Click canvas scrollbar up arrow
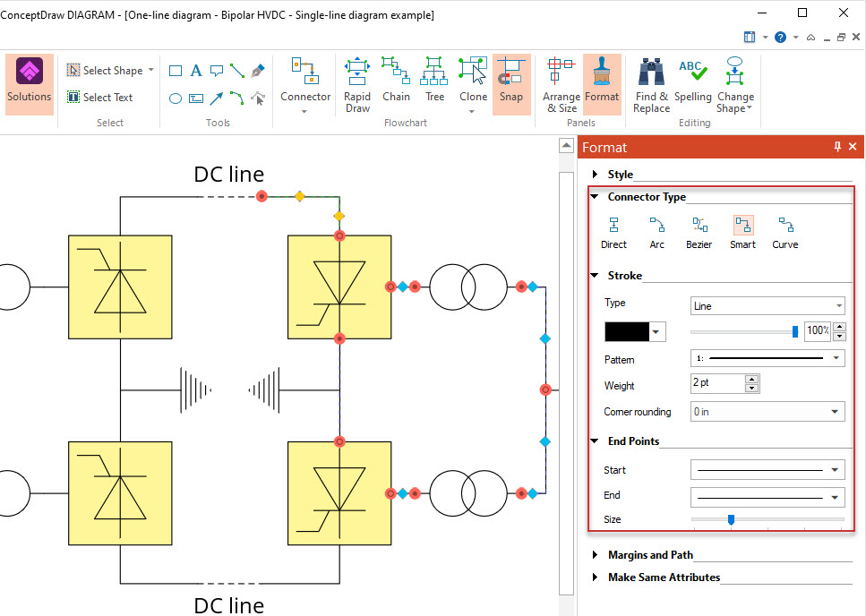866x616 pixels. click(566, 146)
